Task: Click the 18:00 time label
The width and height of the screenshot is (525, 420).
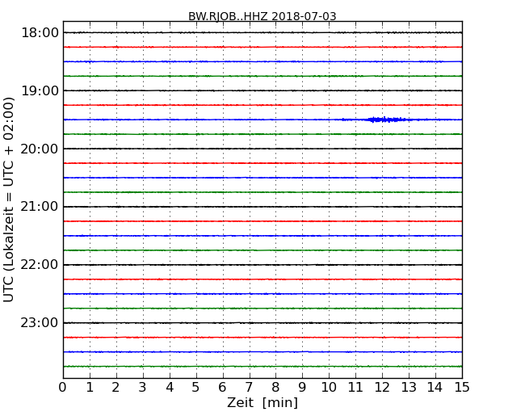Action: click(x=40, y=33)
